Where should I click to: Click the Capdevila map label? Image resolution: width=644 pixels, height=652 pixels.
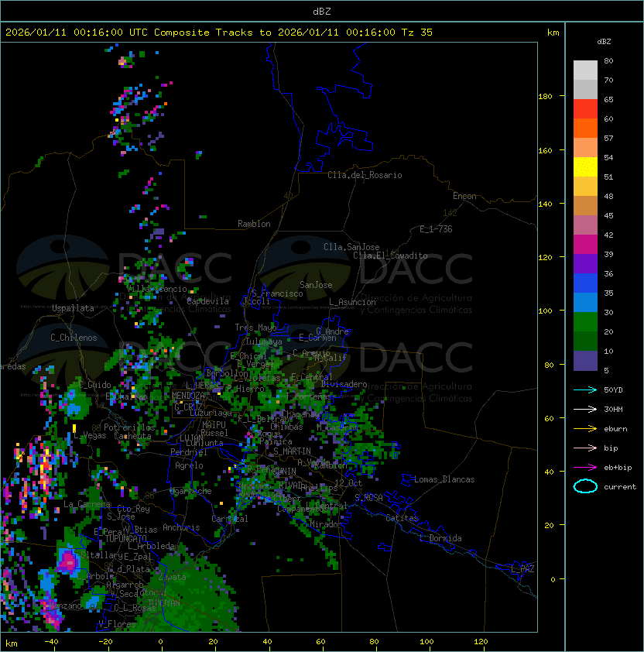(x=208, y=301)
